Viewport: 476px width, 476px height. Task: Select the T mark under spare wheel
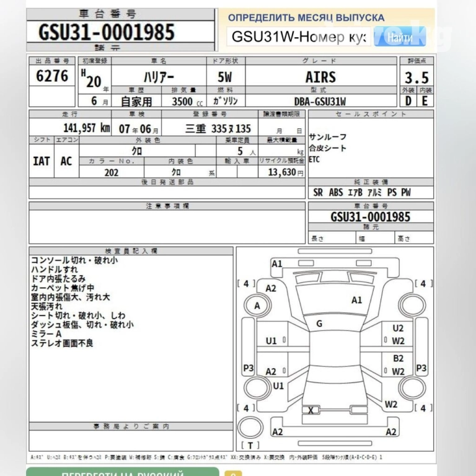[250, 445]
